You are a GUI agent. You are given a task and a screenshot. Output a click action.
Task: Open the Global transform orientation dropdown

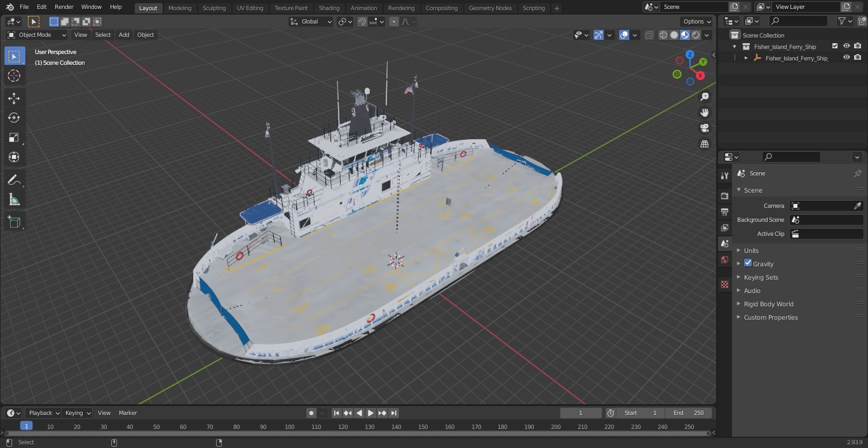(311, 22)
